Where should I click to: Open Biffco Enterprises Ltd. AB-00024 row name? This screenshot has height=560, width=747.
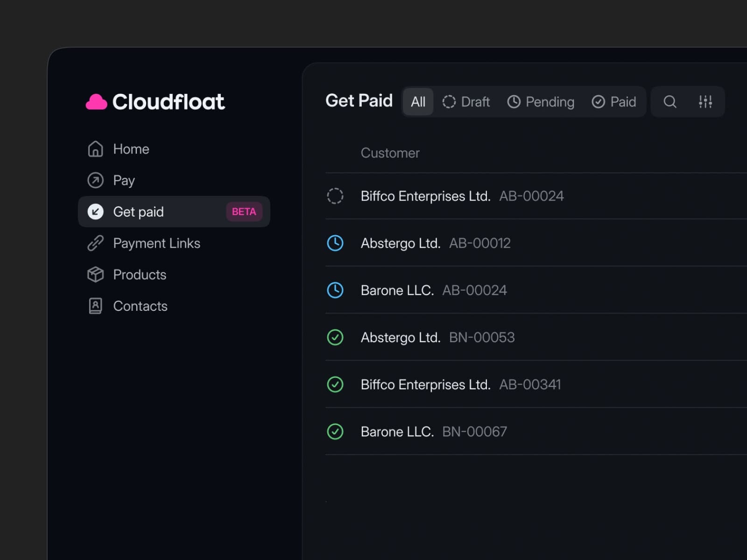[x=425, y=196]
